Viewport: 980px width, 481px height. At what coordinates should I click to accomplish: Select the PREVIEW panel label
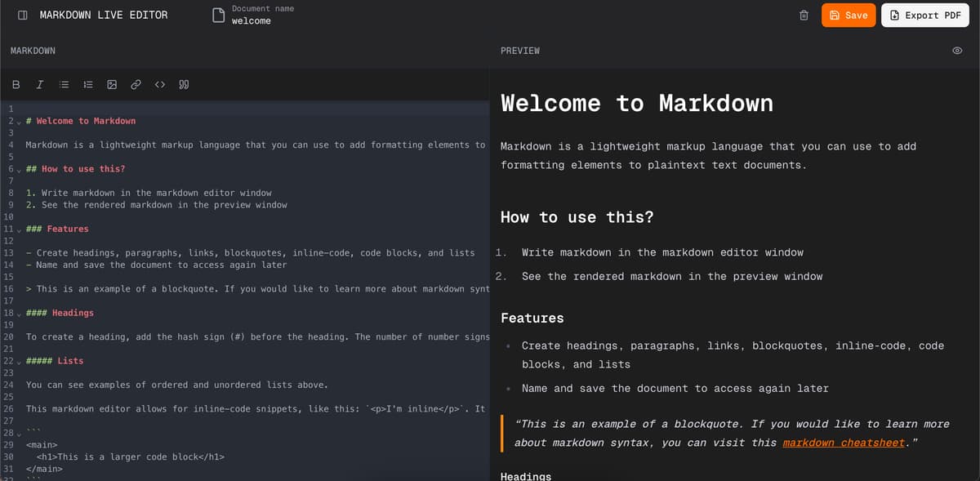pyautogui.click(x=519, y=51)
